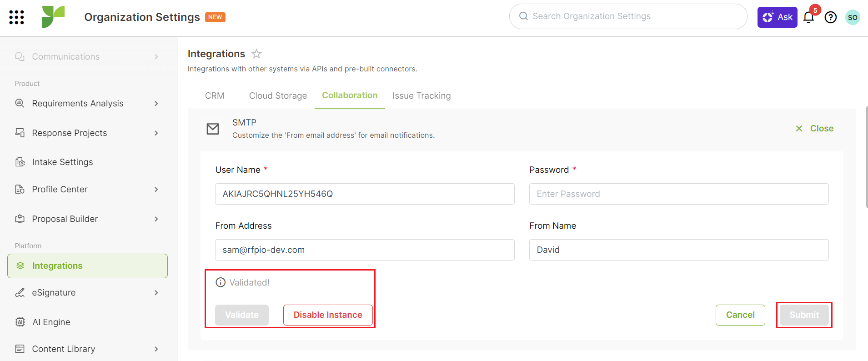Expand Requirements Analysis chevron

point(156,104)
